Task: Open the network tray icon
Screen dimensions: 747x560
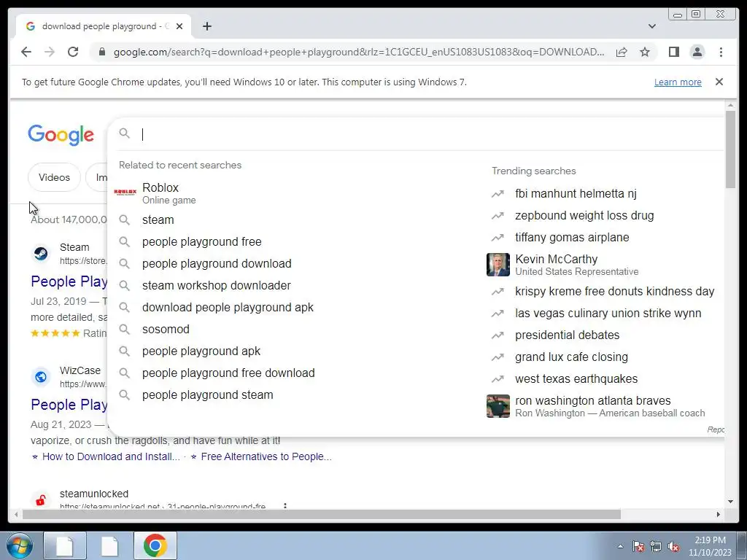Action: coord(656,546)
